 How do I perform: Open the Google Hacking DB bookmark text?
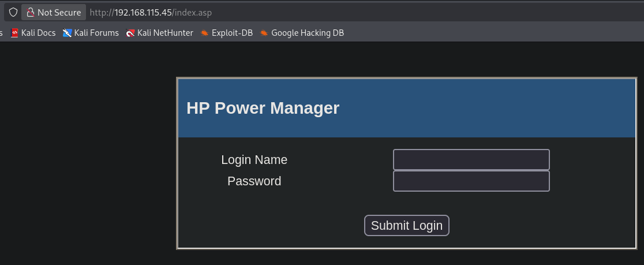coord(307,33)
